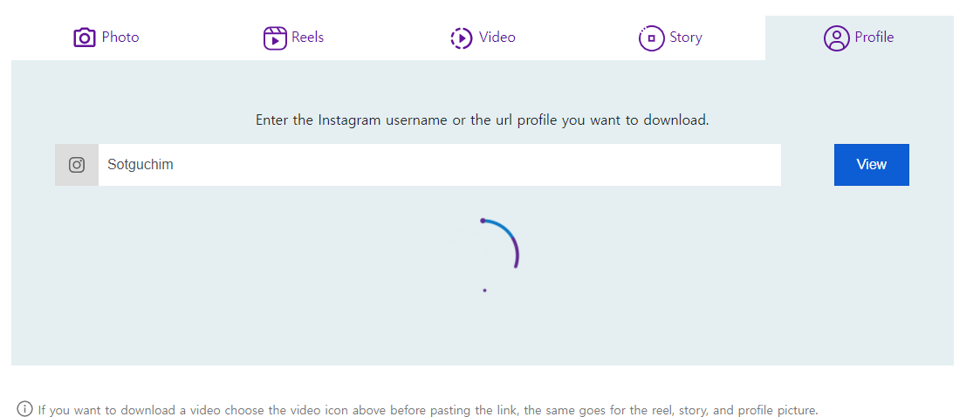
Task: Open the Video tab
Action: coord(483,38)
